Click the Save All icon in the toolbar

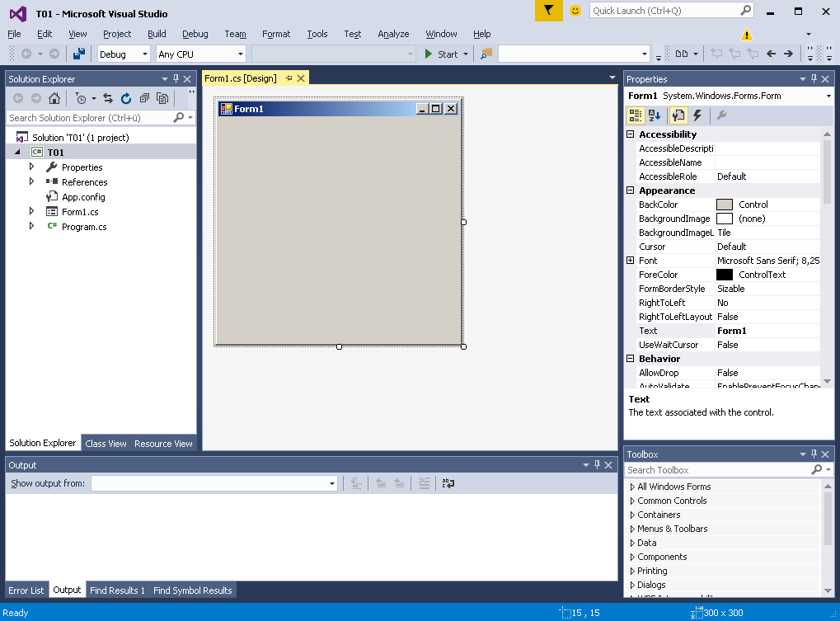tap(79, 54)
